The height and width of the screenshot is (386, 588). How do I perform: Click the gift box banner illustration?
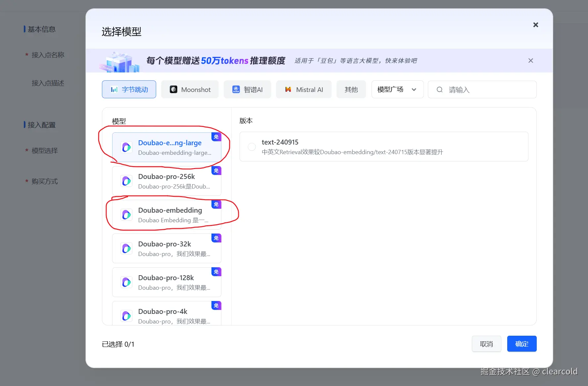tap(119, 62)
